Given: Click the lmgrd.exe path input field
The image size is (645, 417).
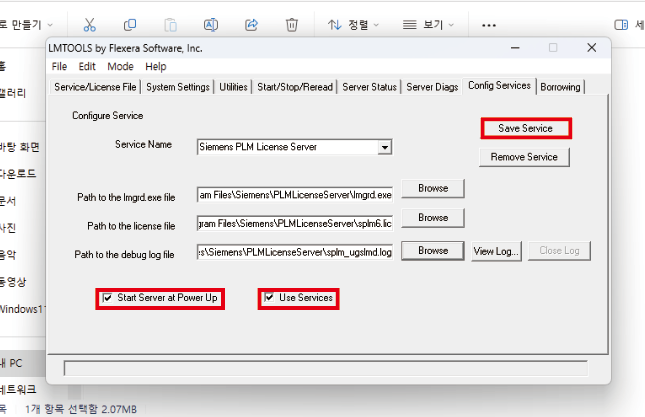Looking at the screenshot, I should [x=295, y=195].
